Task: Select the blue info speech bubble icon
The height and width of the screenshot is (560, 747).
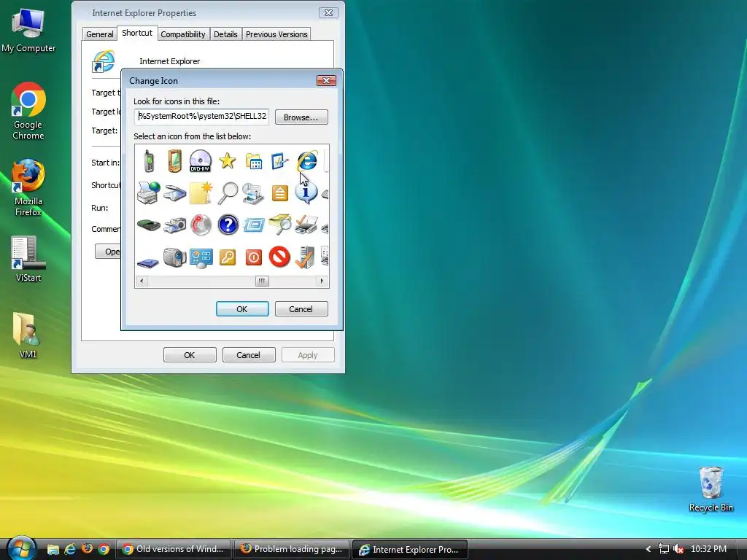Action: [x=306, y=192]
